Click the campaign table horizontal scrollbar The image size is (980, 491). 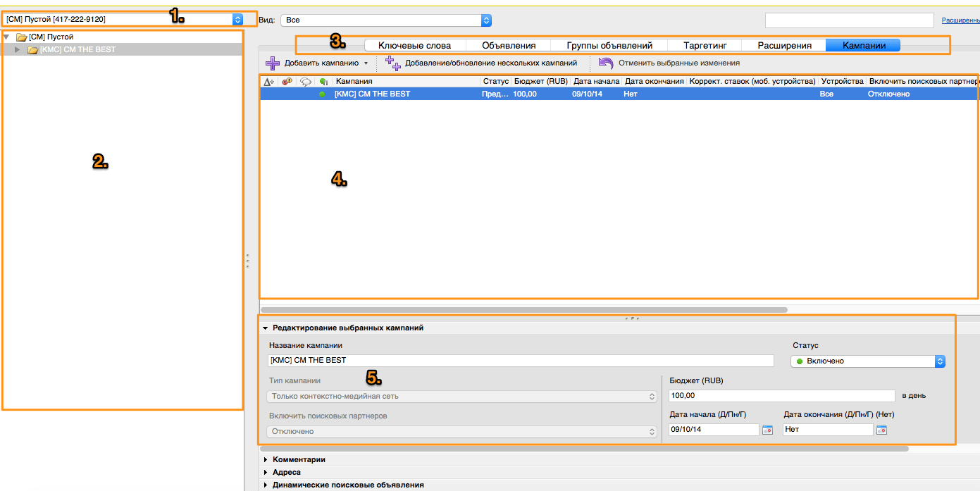(523, 309)
